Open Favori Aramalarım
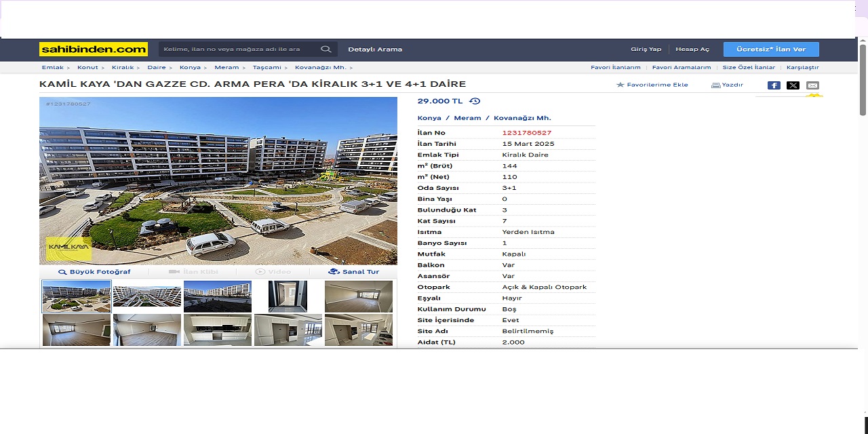The width and height of the screenshot is (868, 434). coord(682,67)
